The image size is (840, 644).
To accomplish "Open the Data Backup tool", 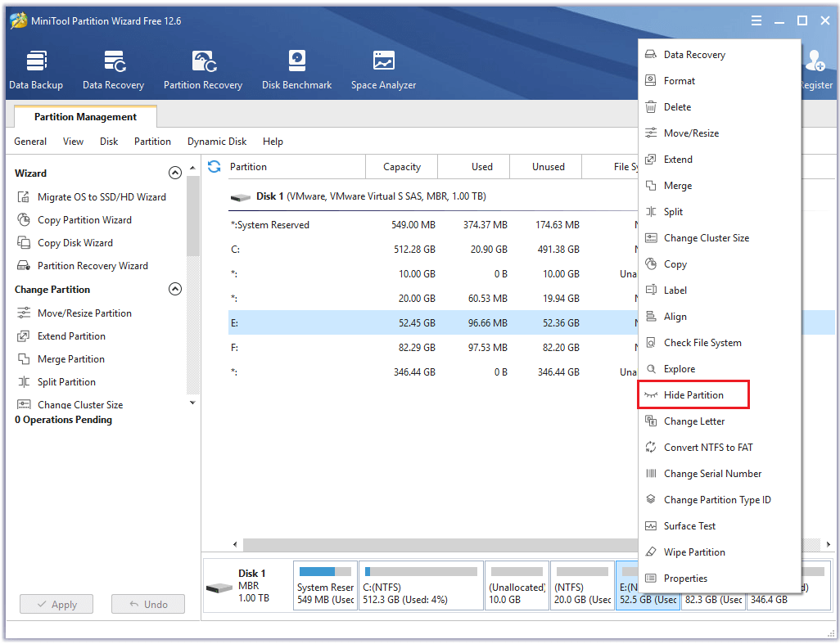I will [x=36, y=70].
